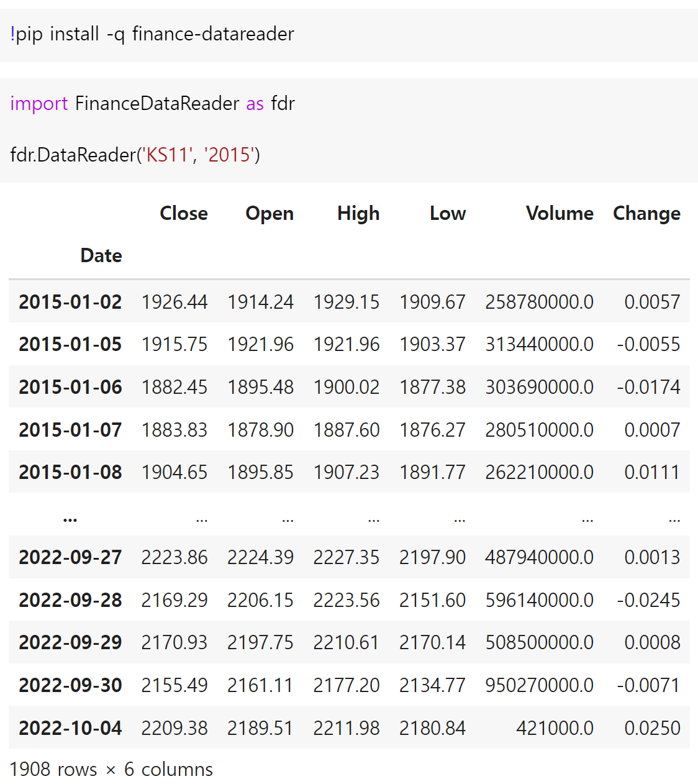Select the Close column header
Screen dimensions: 698x784
coord(184,213)
